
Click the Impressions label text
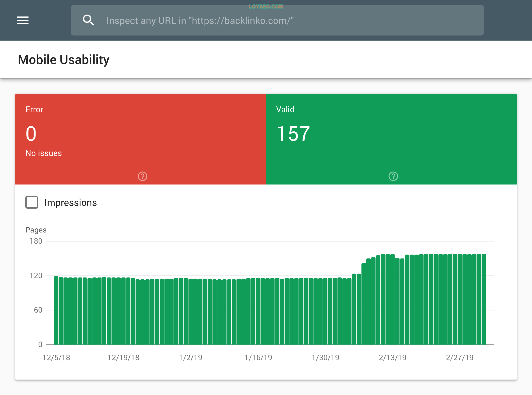pyautogui.click(x=71, y=202)
